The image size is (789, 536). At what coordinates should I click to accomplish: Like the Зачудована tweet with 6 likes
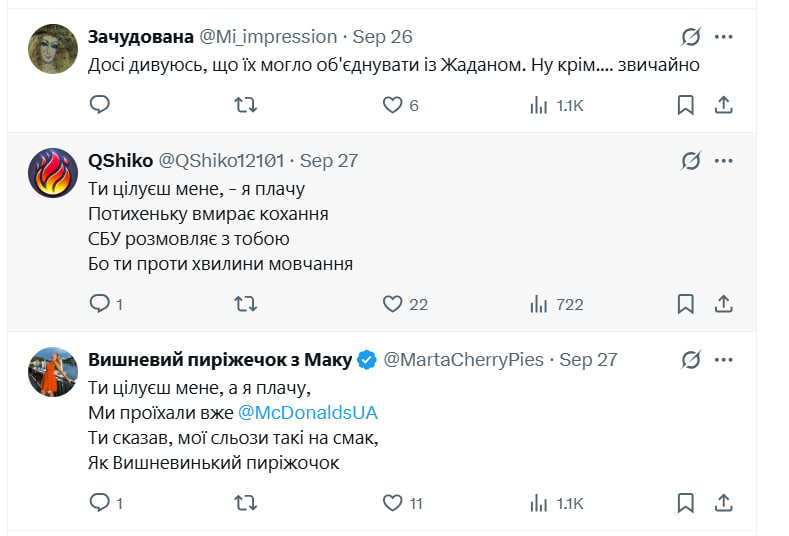click(x=393, y=105)
